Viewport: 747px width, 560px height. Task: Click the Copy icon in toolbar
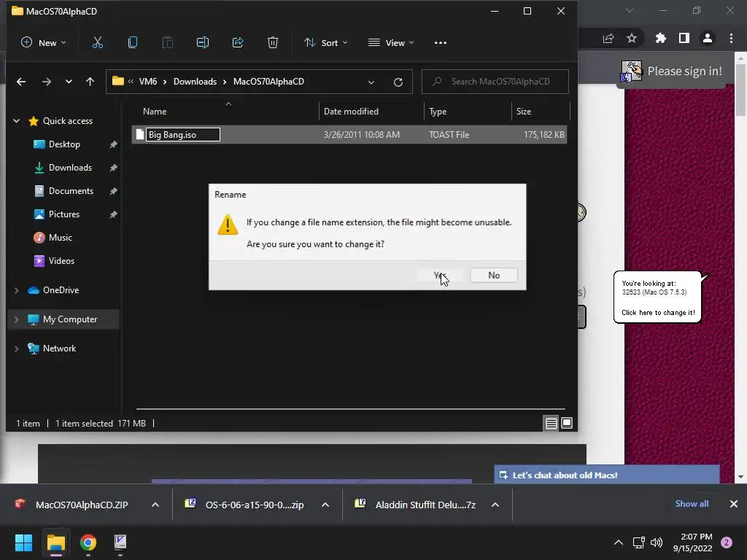point(133,42)
